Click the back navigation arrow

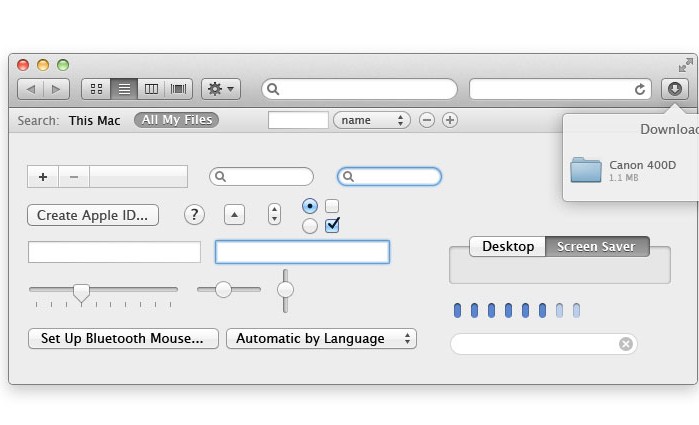[30, 89]
